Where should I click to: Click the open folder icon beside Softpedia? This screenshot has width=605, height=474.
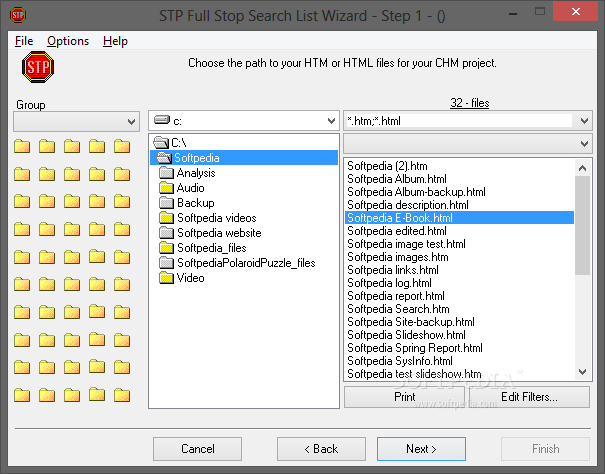pyautogui.click(x=164, y=157)
